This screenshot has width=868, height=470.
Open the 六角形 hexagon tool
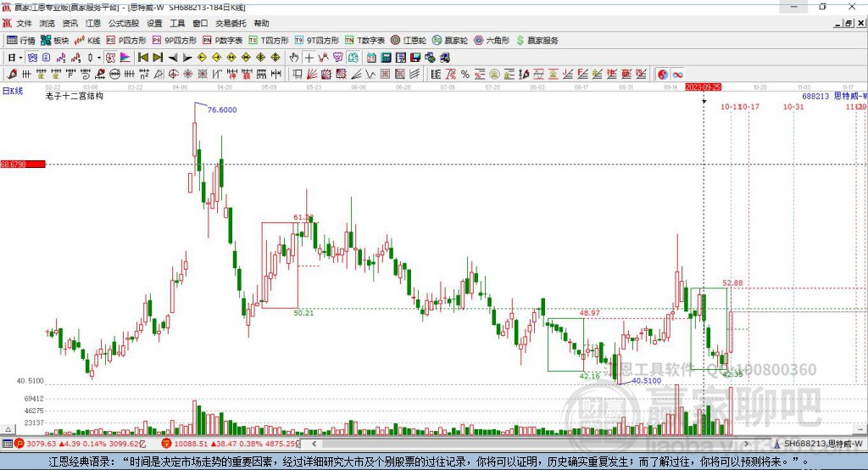coord(492,41)
